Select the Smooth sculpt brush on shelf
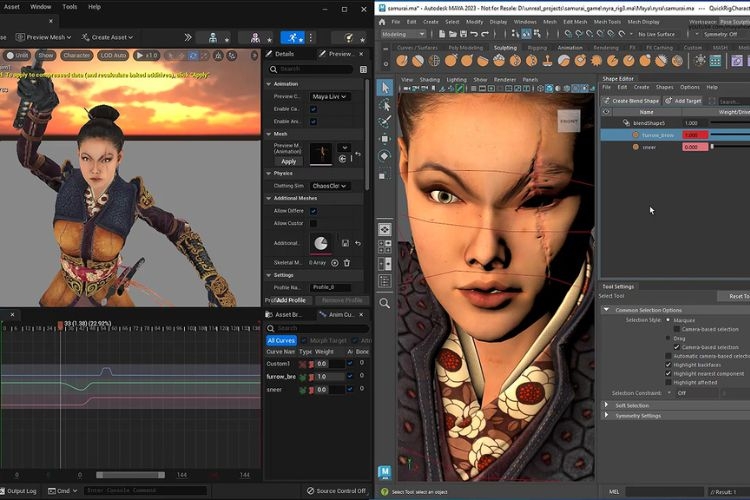Viewport: 750px width, 500px height. pos(418,61)
